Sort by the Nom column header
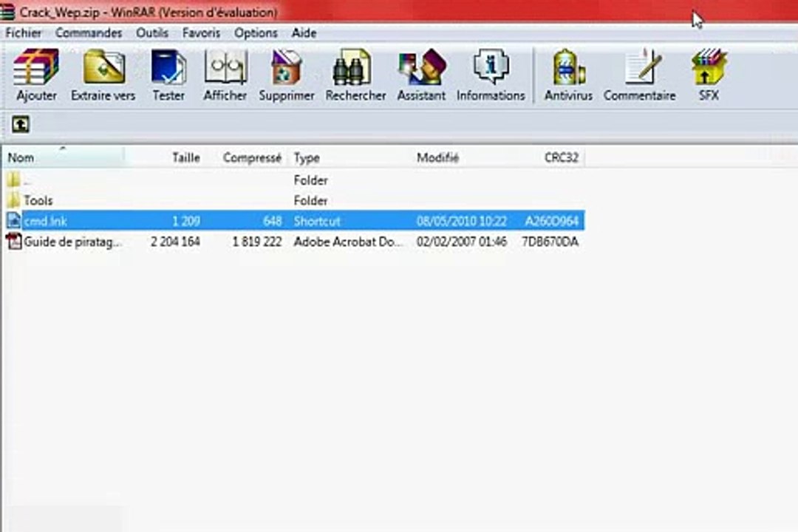Image resolution: width=798 pixels, height=532 pixels. click(x=64, y=157)
